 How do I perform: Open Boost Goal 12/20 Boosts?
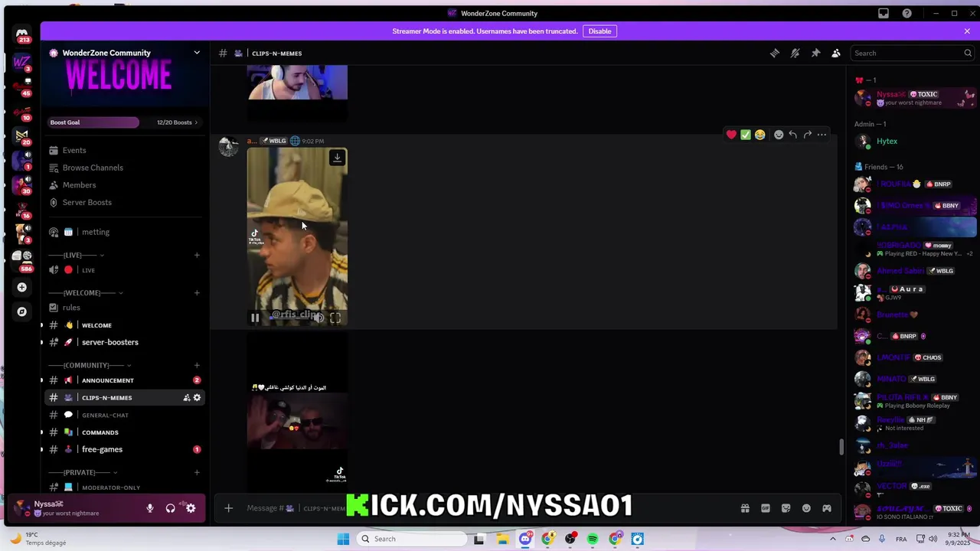pyautogui.click(x=124, y=122)
